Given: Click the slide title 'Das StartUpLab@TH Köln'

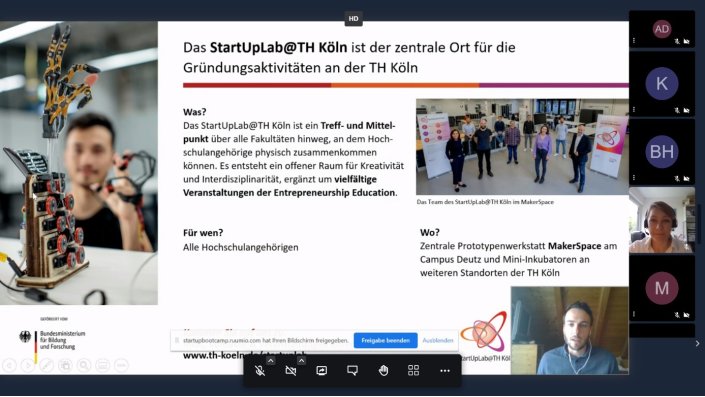Looking at the screenshot, I should click(x=265, y=47).
